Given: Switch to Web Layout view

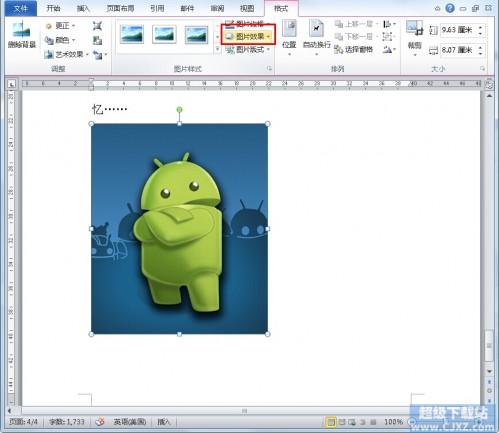Looking at the screenshot, I should [x=352, y=422].
